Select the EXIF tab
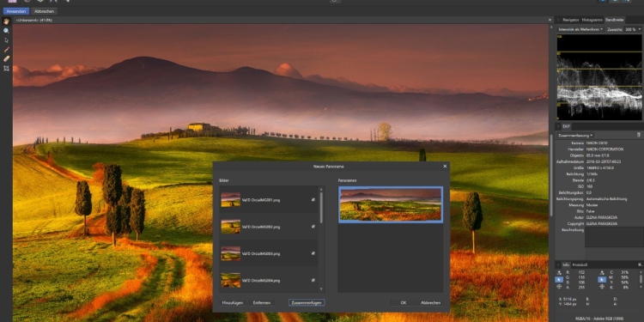644x322 pixels. point(566,126)
